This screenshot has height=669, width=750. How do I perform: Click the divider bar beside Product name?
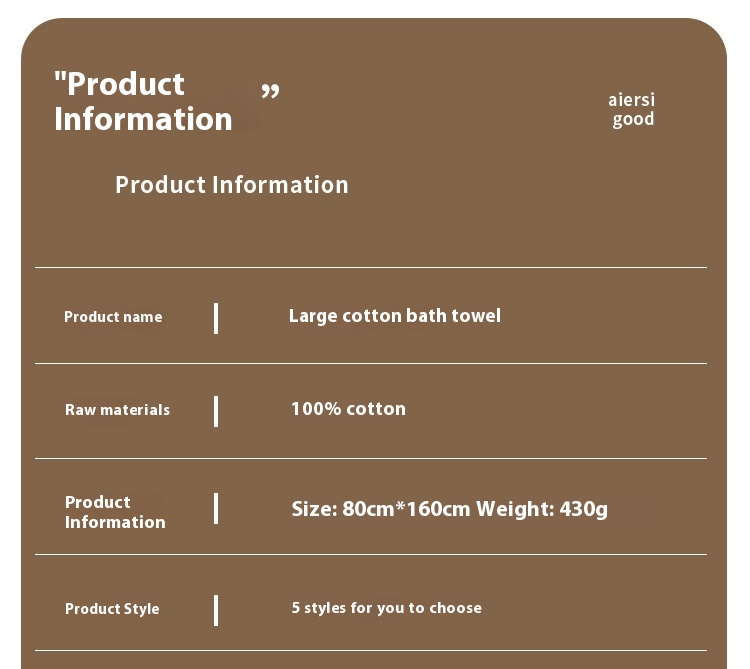click(216, 318)
